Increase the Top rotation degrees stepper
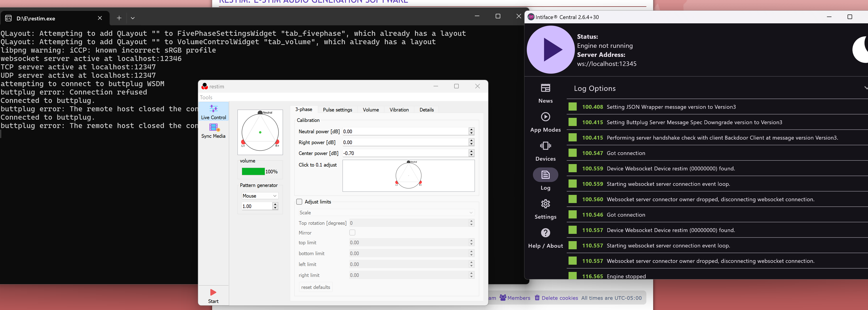 click(471, 221)
